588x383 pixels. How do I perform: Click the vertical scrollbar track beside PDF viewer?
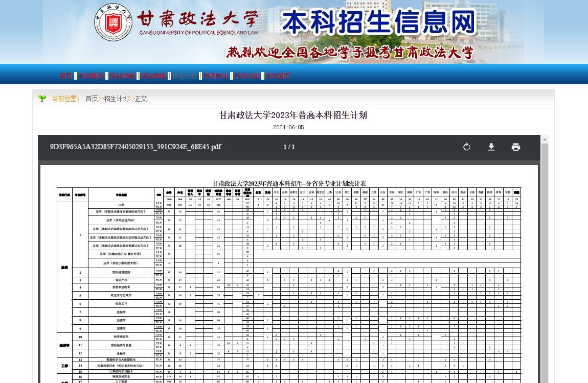coord(545,262)
